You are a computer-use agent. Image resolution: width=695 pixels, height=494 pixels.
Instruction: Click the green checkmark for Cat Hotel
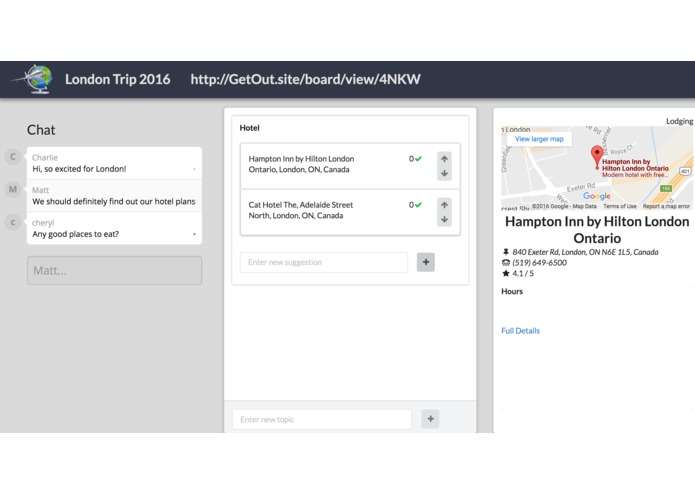[418, 205]
